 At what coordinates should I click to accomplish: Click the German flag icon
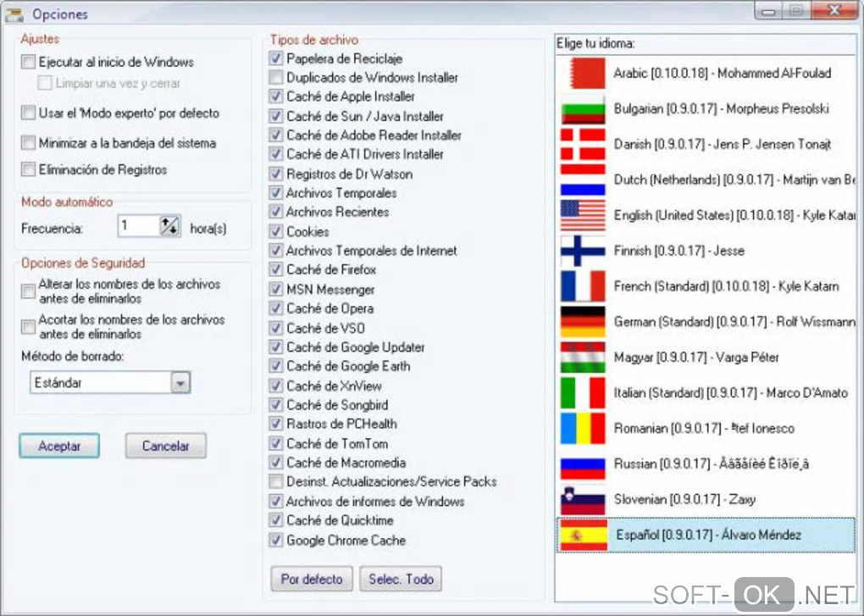pyautogui.click(x=583, y=322)
